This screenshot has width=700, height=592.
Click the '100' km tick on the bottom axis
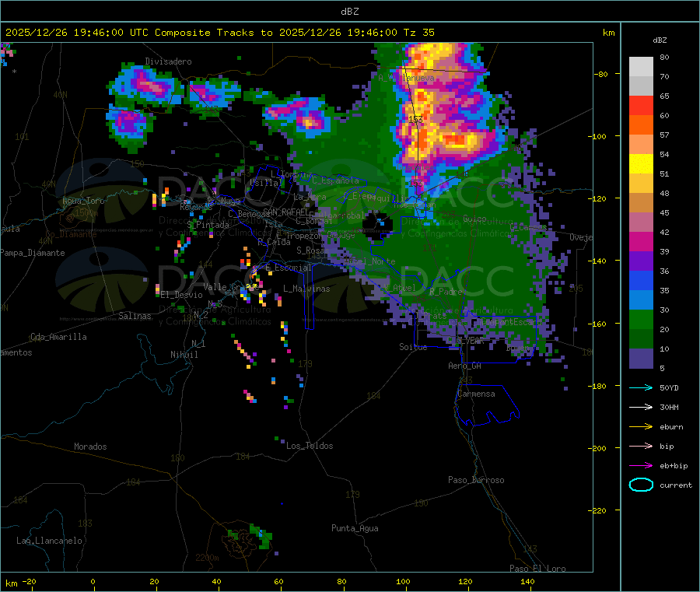coord(403,582)
